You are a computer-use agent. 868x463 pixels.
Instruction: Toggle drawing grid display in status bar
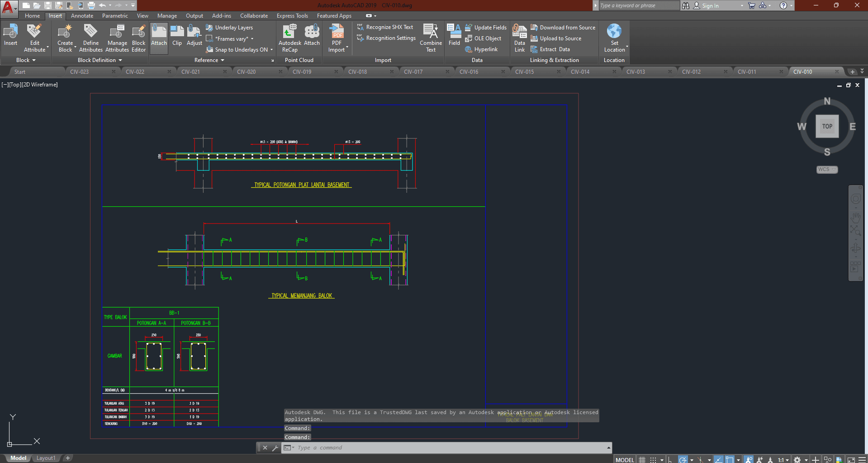coord(642,459)
